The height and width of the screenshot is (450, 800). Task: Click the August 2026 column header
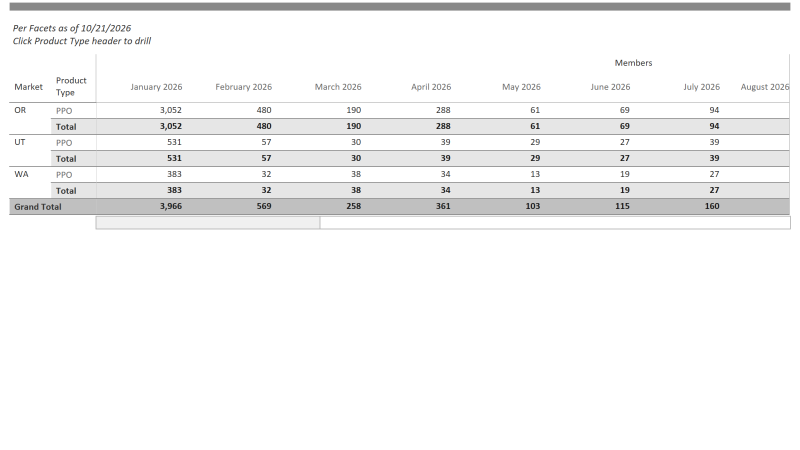(764, 87)
